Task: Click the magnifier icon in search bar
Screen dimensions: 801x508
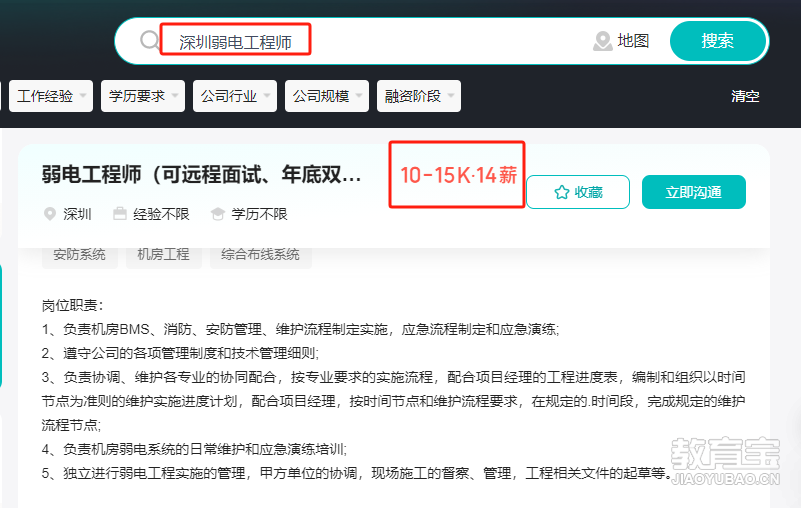Action: (149, 40)
